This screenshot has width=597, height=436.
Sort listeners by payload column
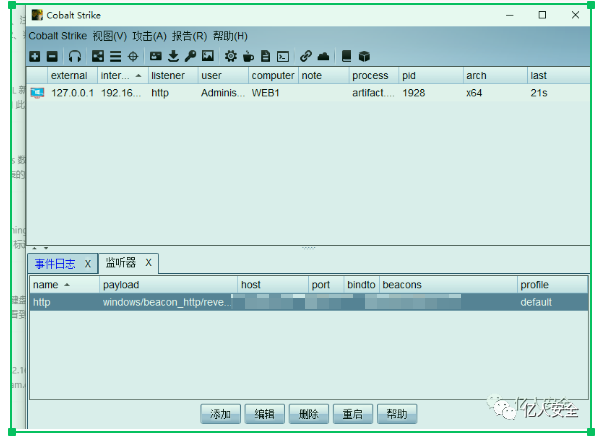169,285
